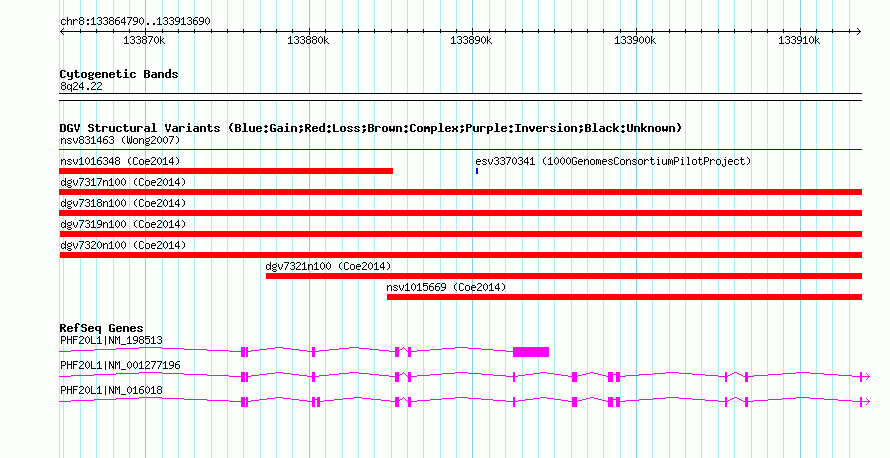This screenshot has width=890, height=458.
Task: Select the esv3370341 1000GenomesConsortiumPilotProject label
Action: (613, 161)
